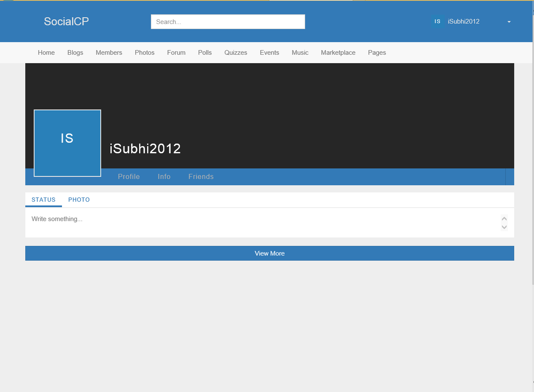Open the Polls page
The height and width of the screenshot is (392, 534).
[x=205, y=52]
